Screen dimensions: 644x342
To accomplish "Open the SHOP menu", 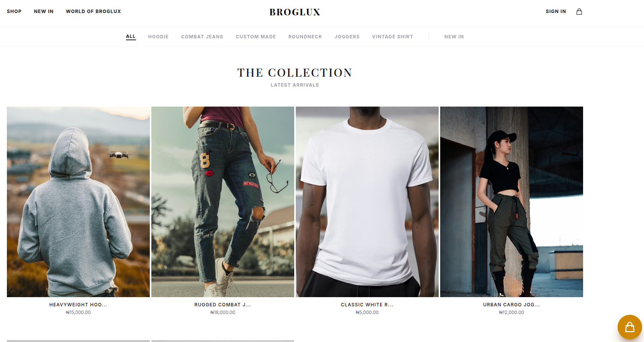I will [x=14, y=12].
